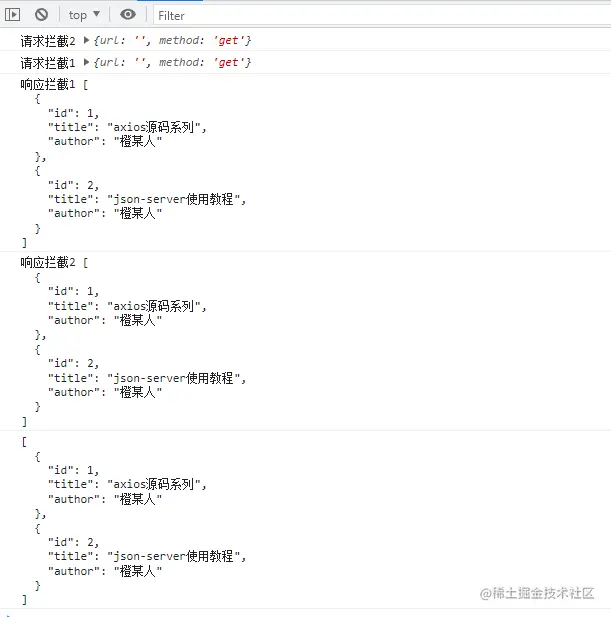Focus the console Filter input field
The image size is (611, 617).
click(382, 16)
